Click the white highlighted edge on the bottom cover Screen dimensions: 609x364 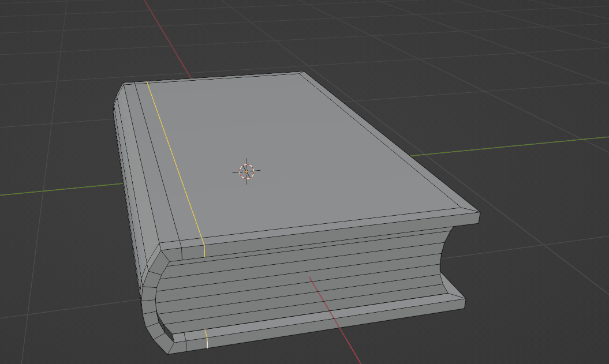point(206,339)
